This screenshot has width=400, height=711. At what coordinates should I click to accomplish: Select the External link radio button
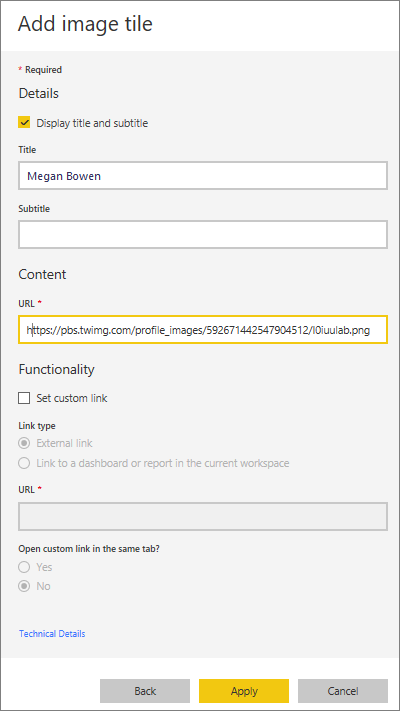(x=24, y=443)
